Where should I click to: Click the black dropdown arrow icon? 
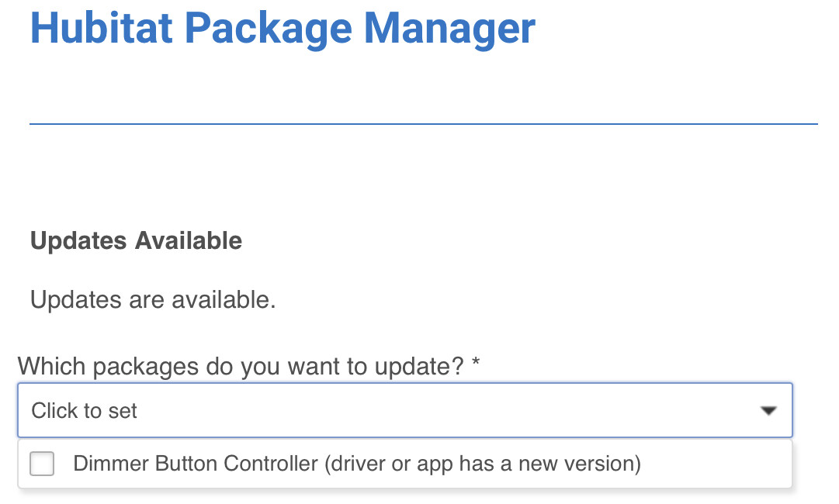pos(768,410)
